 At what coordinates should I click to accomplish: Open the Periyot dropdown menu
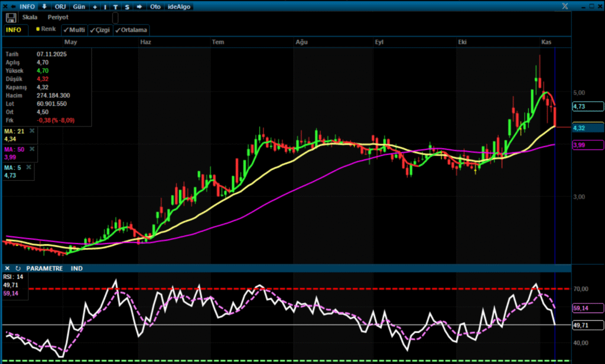pos(58,18)
